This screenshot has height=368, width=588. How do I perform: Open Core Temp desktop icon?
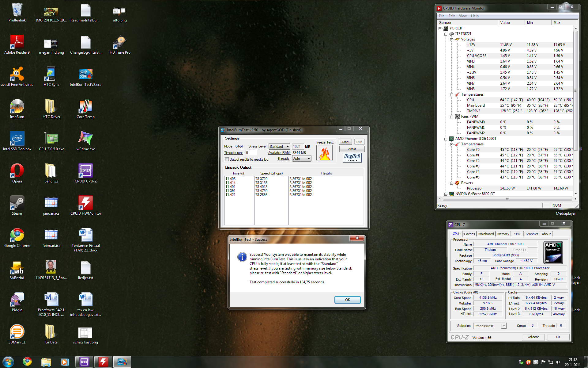point(85,109)
